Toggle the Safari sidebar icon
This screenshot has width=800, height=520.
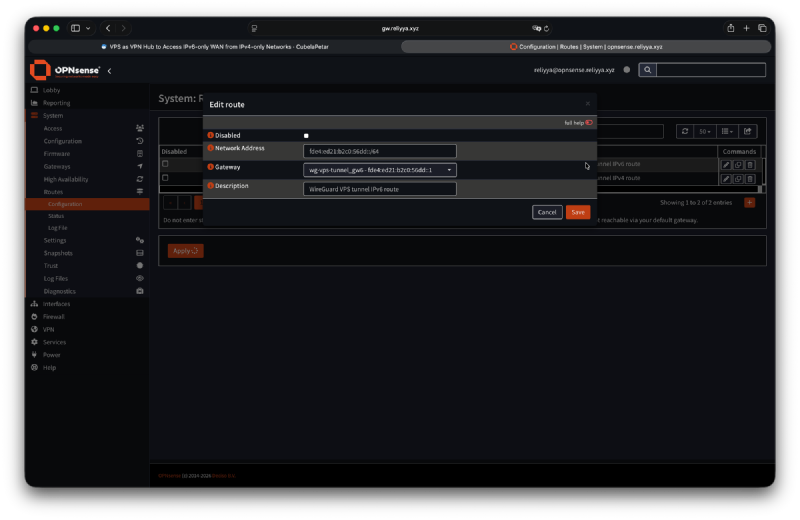tap(76, 28)
